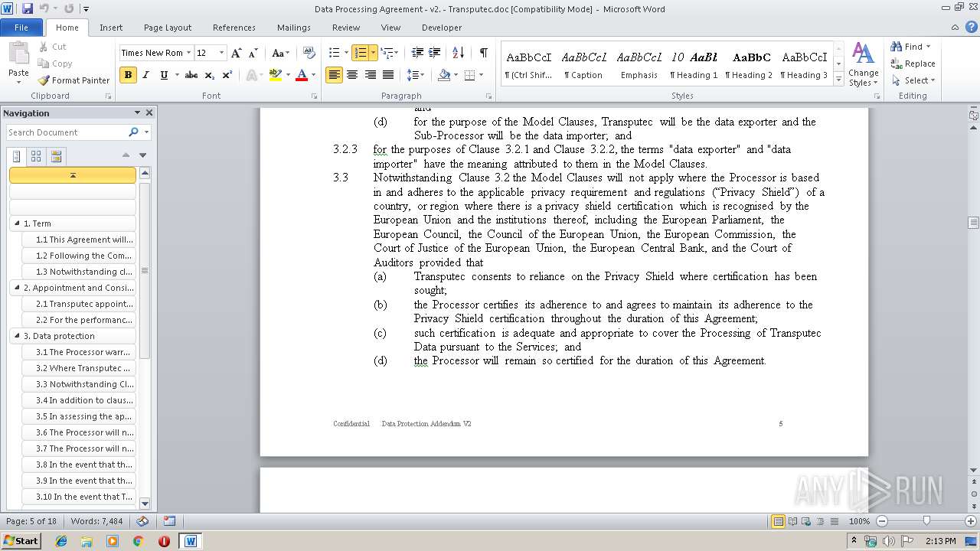The image size is (980, 551).
Task: Click the proofing errors icon in status bar
Action: click(x=142, y=521)
